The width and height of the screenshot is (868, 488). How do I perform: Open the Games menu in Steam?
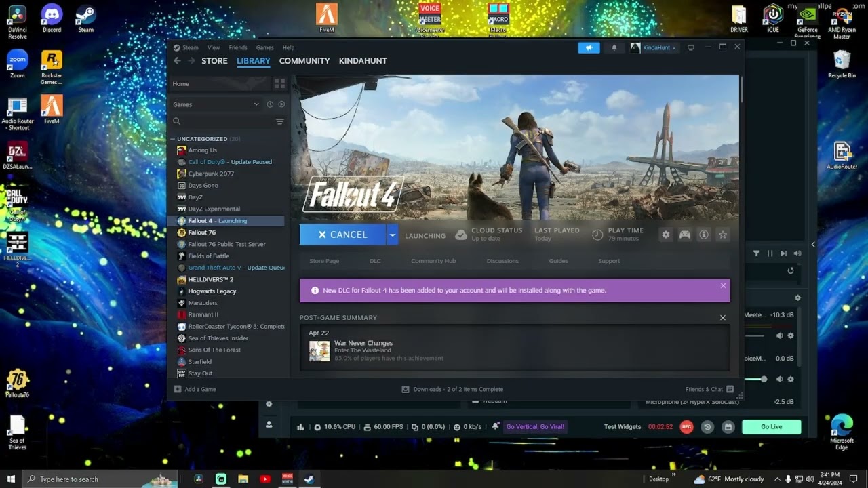click(x=264, y=47)
